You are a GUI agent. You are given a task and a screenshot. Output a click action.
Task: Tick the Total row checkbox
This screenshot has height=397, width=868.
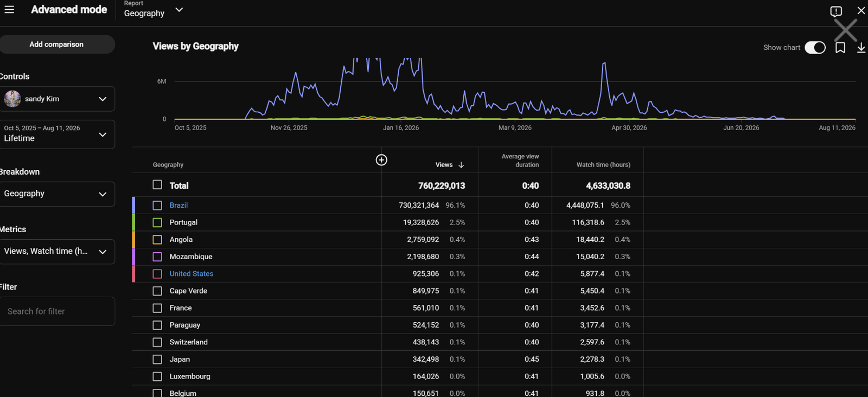[x=157, y=185]
